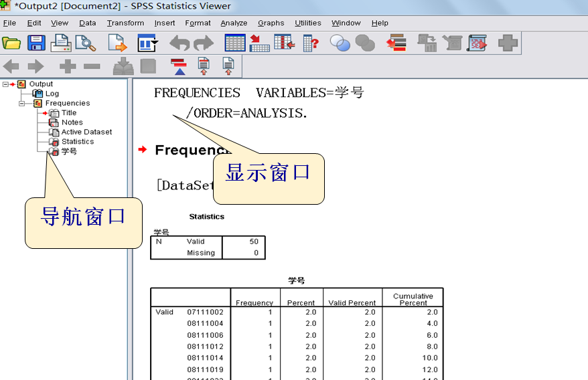This screenshot has height=380, width=588.
Task: Click the FREQUENCIES VARIABLES syntax log text
Action: coord(259,92)
